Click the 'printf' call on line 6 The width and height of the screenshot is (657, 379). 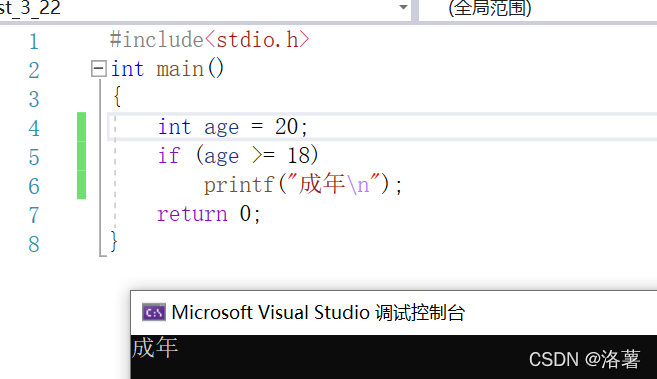point(239,185)
